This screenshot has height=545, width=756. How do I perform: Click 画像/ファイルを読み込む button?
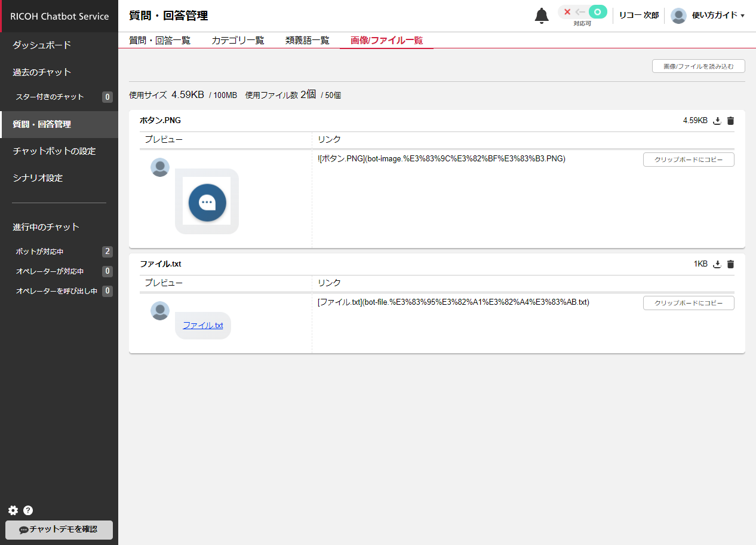tap(698, 66)
